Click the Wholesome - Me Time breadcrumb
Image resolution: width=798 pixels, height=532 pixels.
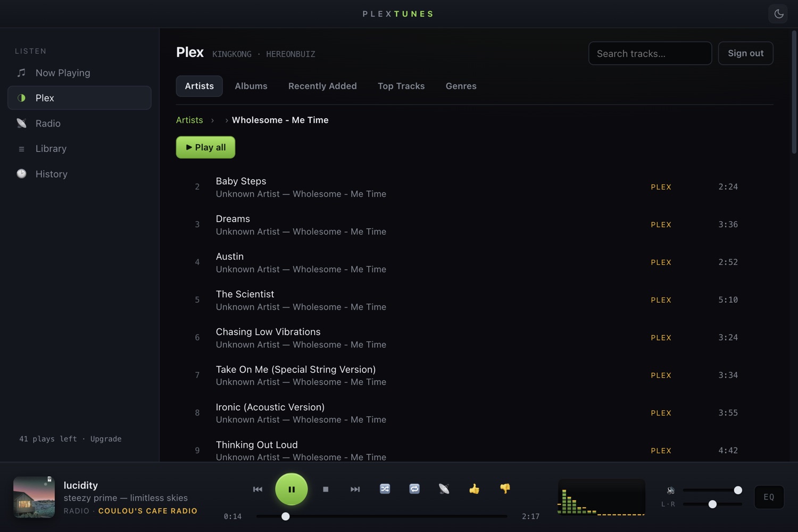point(280,120)
